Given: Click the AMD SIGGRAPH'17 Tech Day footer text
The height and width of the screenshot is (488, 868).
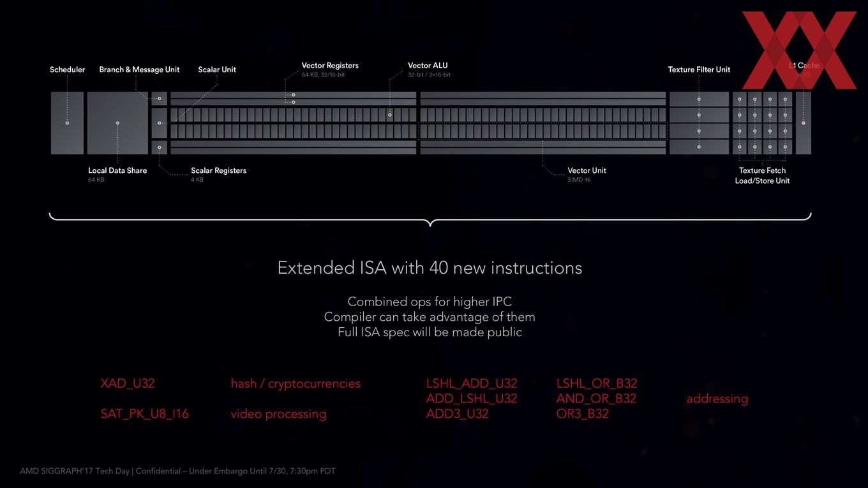Looking at the screenshot, I should [x=177, y=471].
